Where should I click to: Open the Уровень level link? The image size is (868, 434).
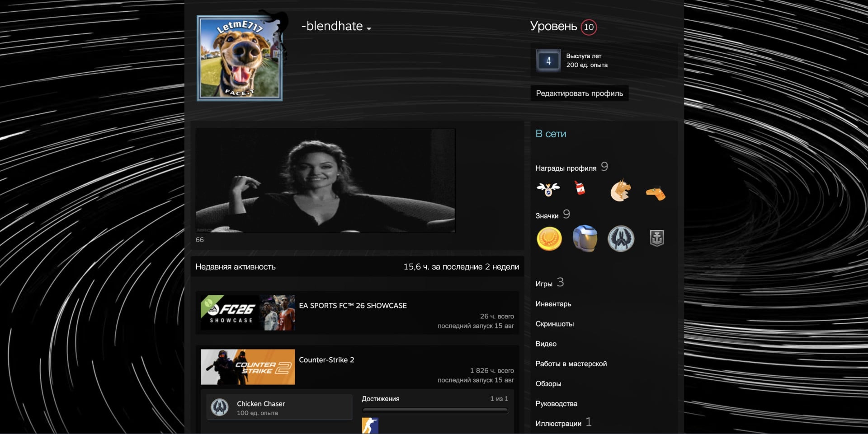pos(553,26)
